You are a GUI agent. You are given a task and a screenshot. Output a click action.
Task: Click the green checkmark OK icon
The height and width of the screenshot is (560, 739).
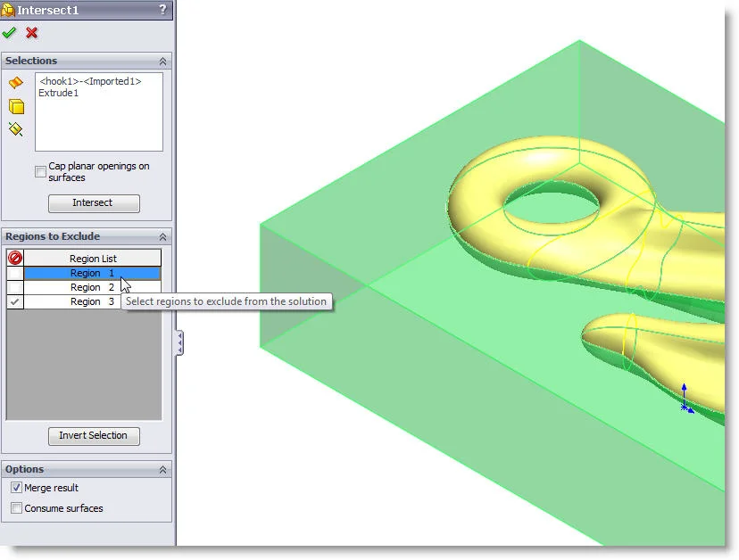click(10, 33)
